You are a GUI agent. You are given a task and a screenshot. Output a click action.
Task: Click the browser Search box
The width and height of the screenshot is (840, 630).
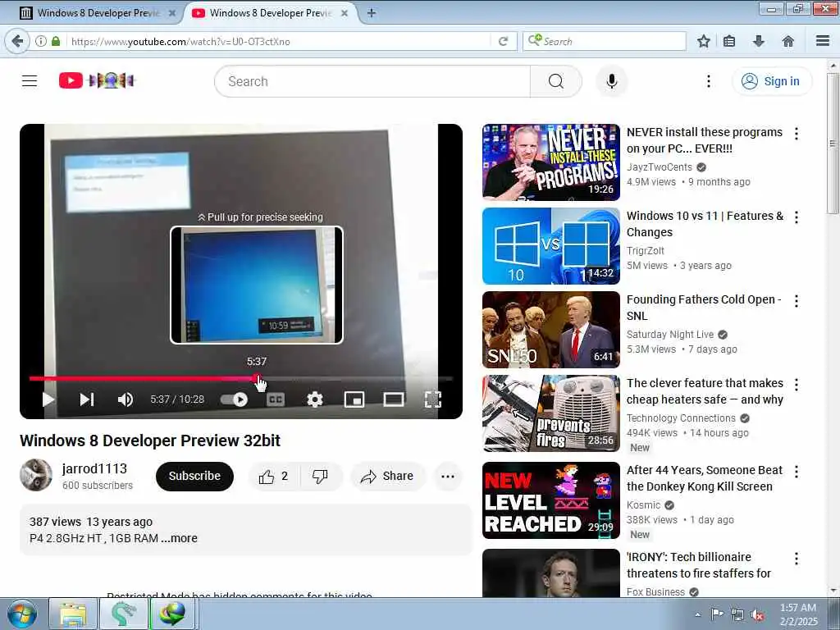click(x=605, y=41)
